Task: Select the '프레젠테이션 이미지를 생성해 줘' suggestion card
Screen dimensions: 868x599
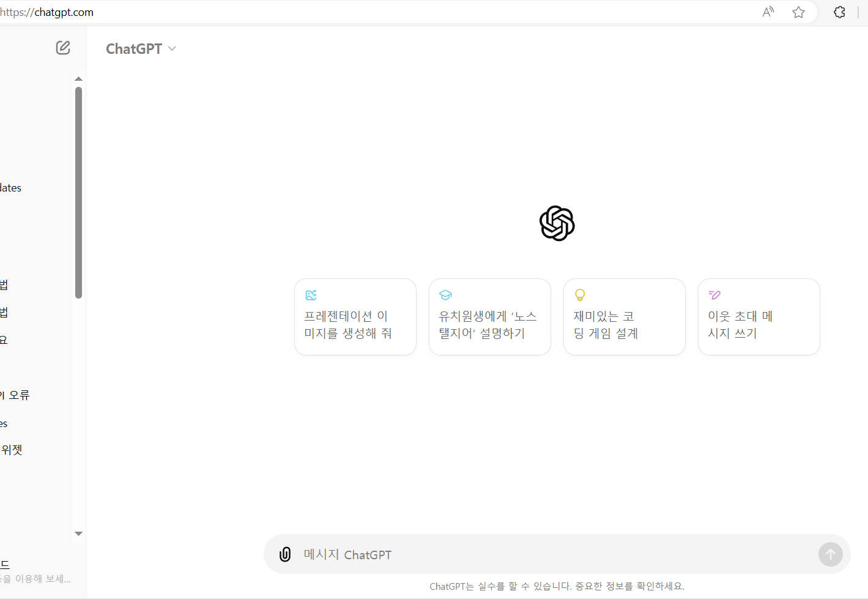Action: click(x=355, y=317)
